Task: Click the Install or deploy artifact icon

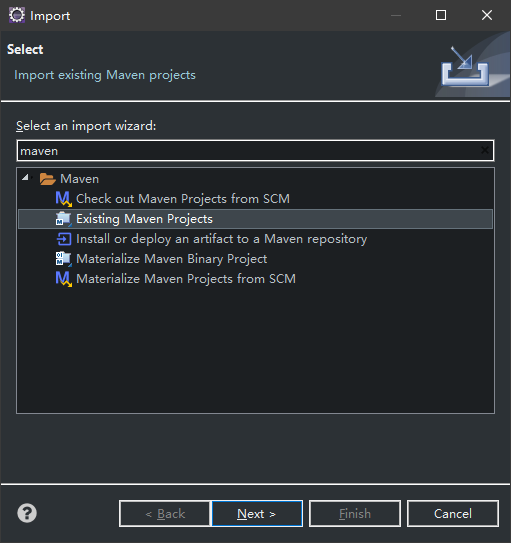Action: coord(64,239)
